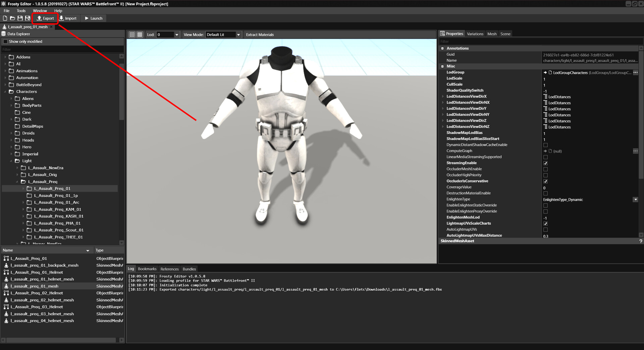
Task: Open the Help menu
Action: pos(58,11)
